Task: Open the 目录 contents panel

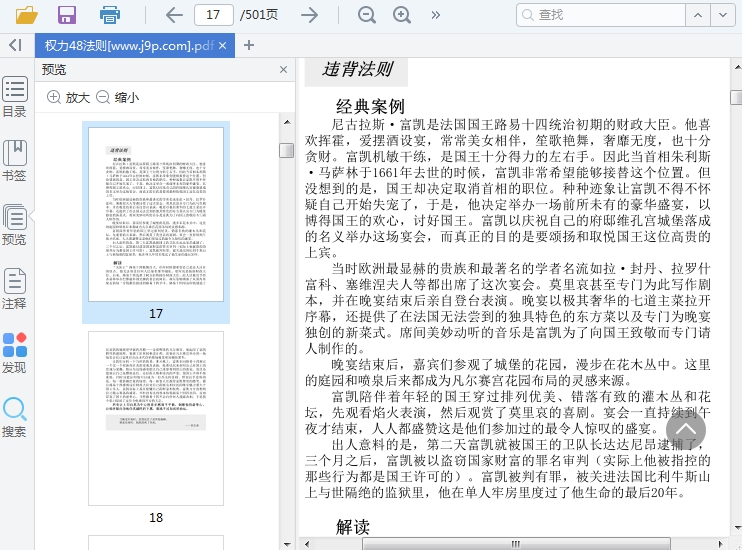Action: [x=15, y=97]
